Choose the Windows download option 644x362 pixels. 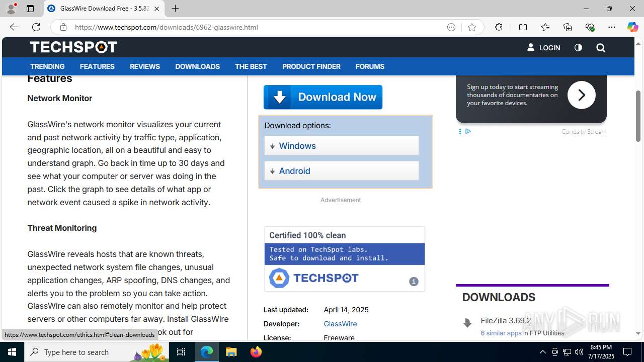[342, 146]
